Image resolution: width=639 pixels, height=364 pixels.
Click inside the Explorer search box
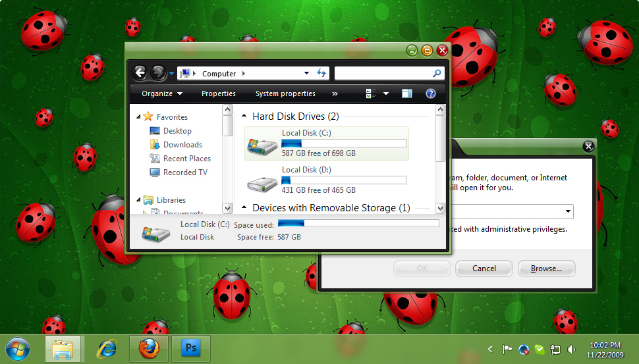point(383,73)
